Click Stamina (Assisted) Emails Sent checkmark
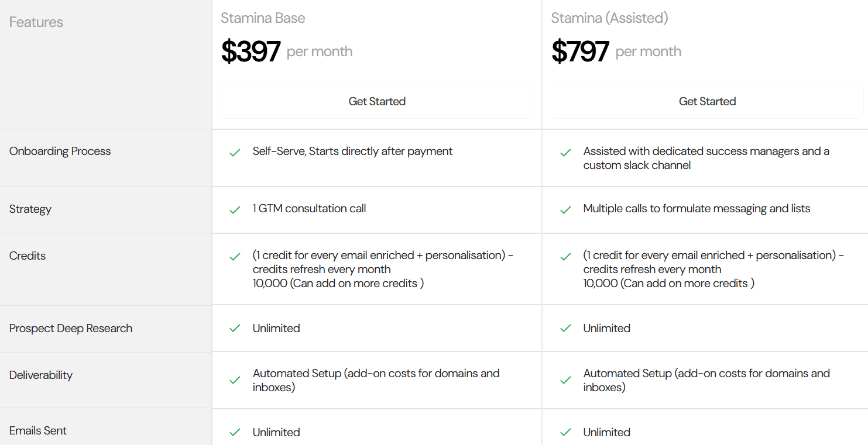Viewport: 868px width, 445px height. 565,433
